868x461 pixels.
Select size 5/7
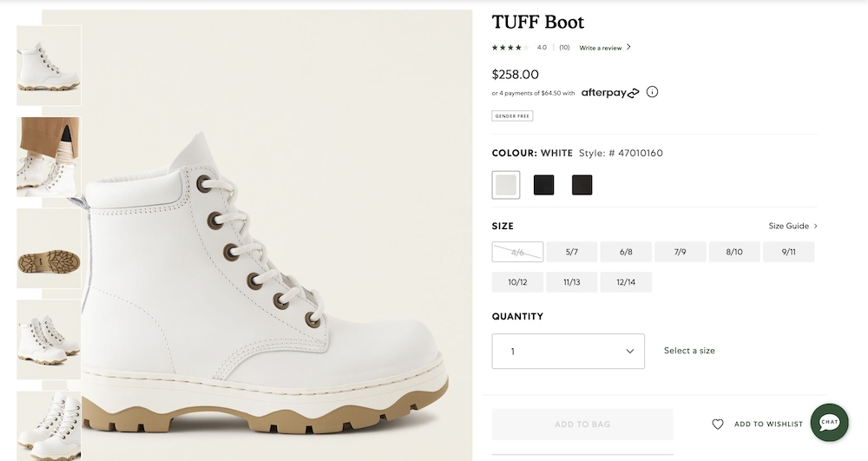(x=571, y=252)
